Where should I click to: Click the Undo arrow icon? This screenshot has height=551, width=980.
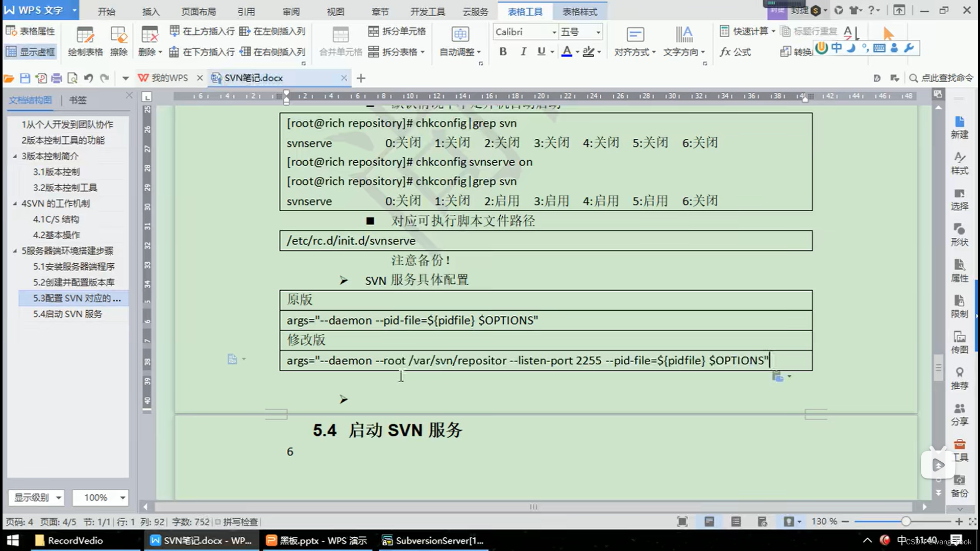coord(88,78)
